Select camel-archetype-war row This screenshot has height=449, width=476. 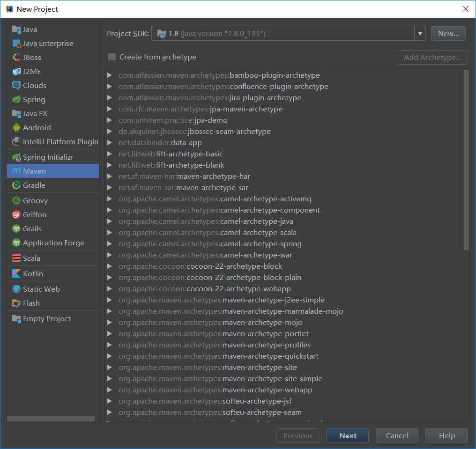[x=284, y=255]
